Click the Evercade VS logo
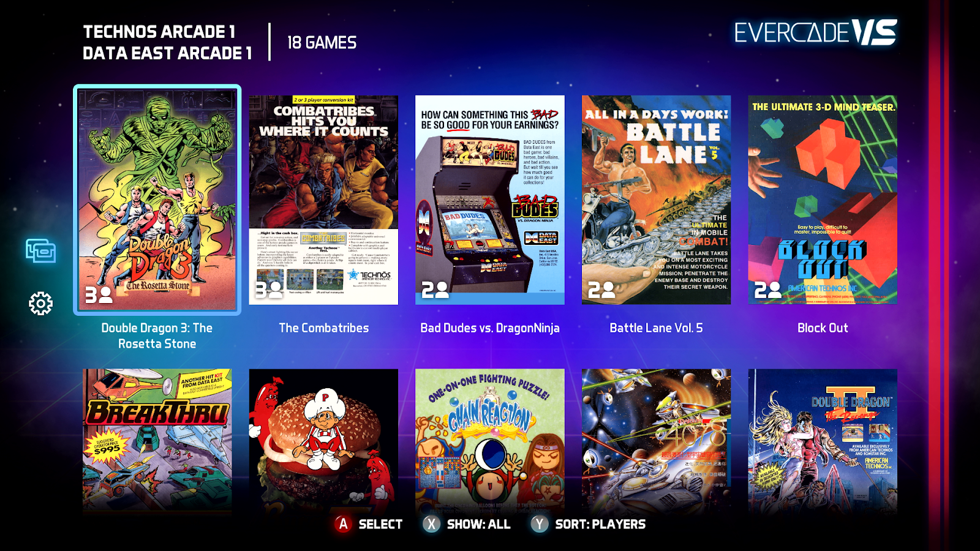Image resolution: width=980 pixels, height=551 pixels. tap(816, 32)
